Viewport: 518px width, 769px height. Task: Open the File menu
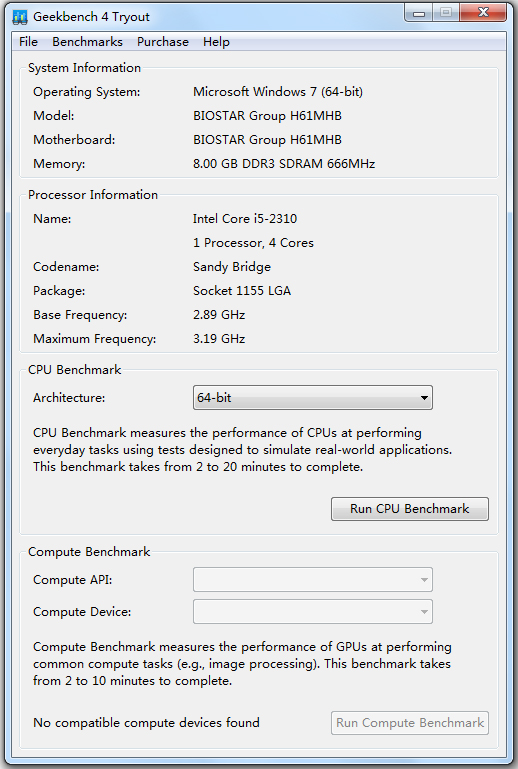click(x=28, y=42)
